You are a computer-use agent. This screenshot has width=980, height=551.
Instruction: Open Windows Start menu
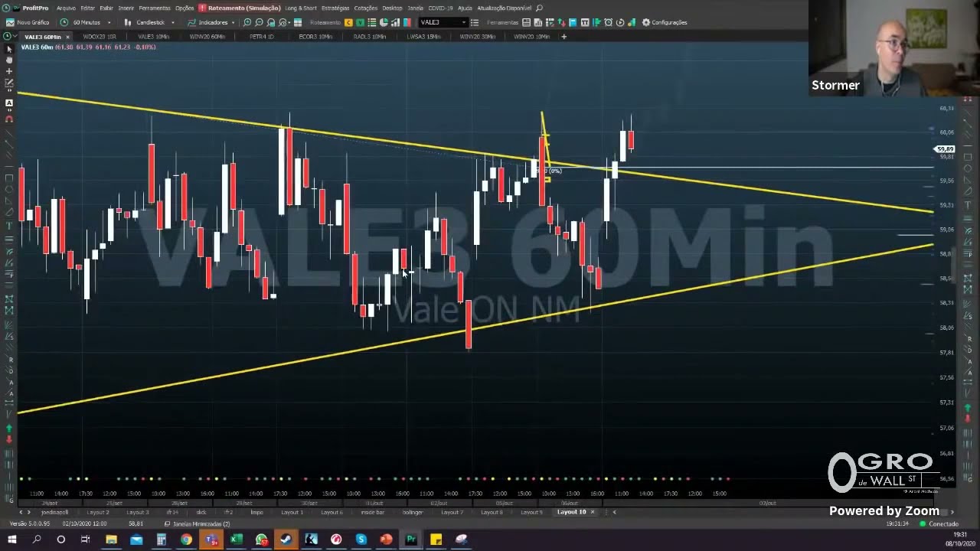point(11,540)
